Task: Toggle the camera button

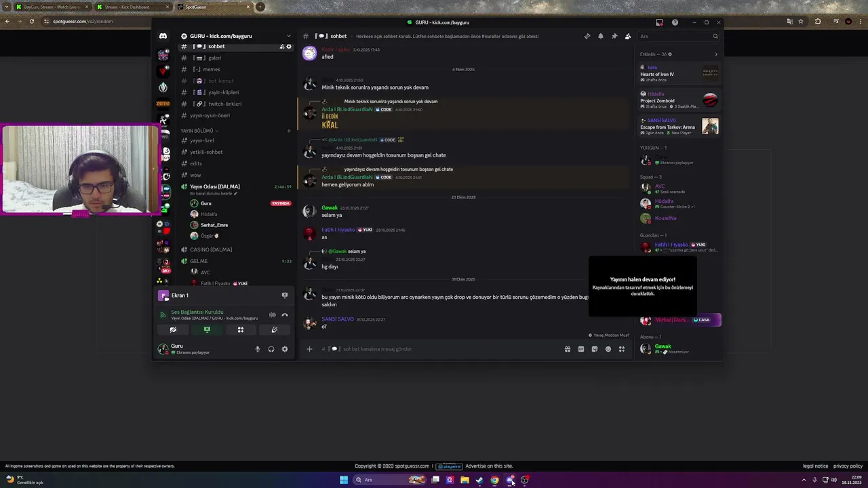Action: (x=173, y=329)
